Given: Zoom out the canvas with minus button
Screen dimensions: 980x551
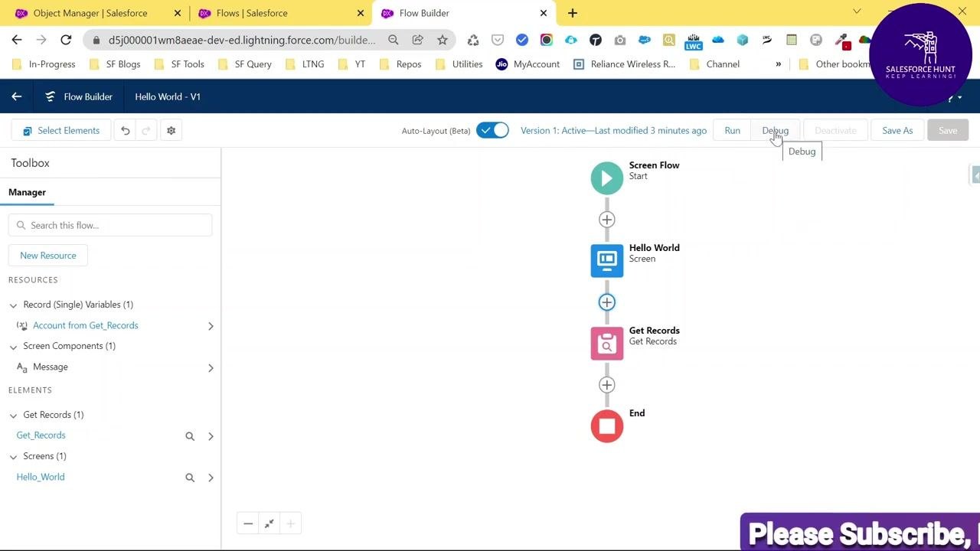Looking at the screenshot, I should pyautogui.click(x=248, y=523).
